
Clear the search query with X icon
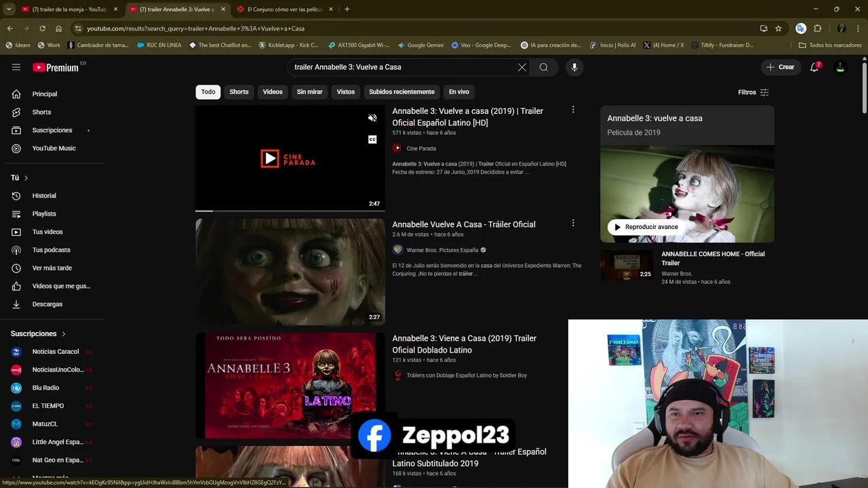pos(521,67)
